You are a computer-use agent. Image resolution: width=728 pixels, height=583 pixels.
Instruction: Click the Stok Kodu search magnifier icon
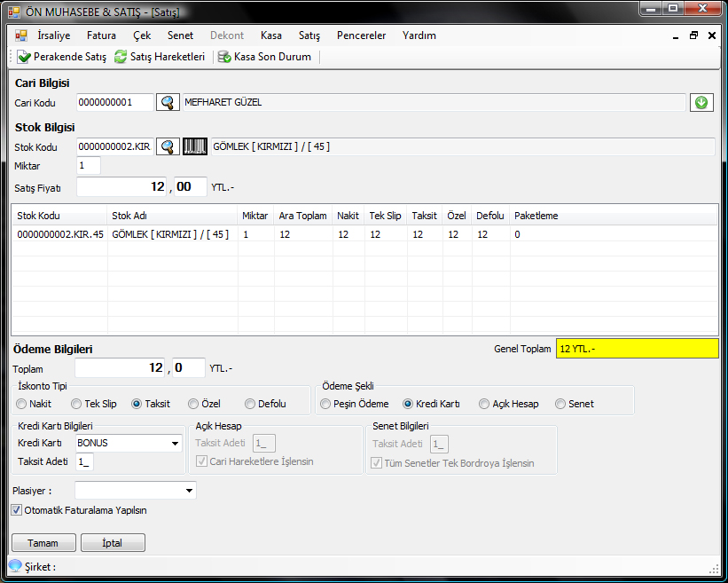(x=168, y=146)
